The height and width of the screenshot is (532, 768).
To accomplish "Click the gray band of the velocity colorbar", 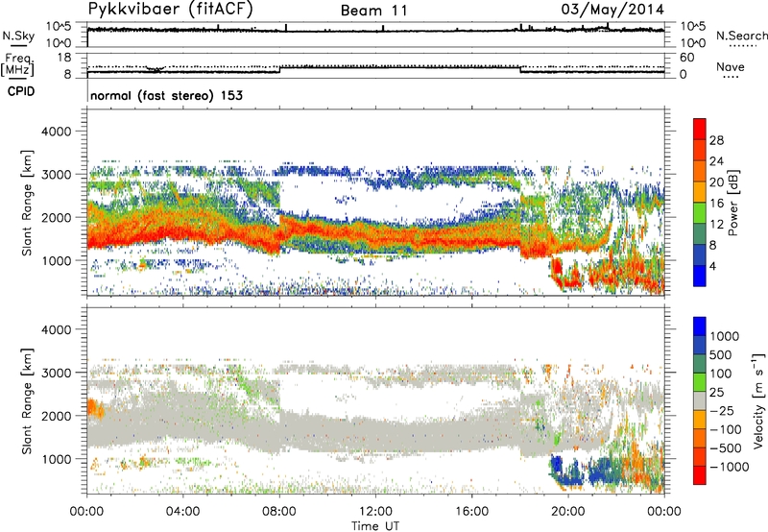I will 700,401.
